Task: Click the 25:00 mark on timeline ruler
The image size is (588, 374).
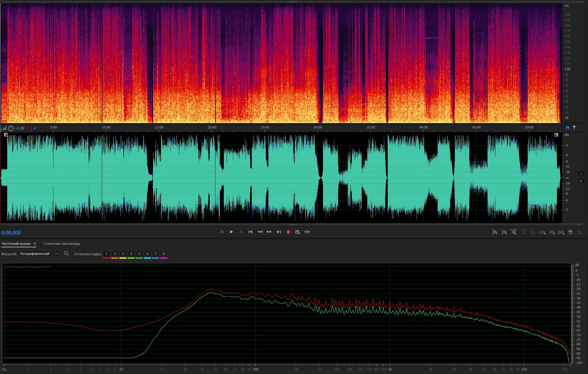Action: coord(265,128)
